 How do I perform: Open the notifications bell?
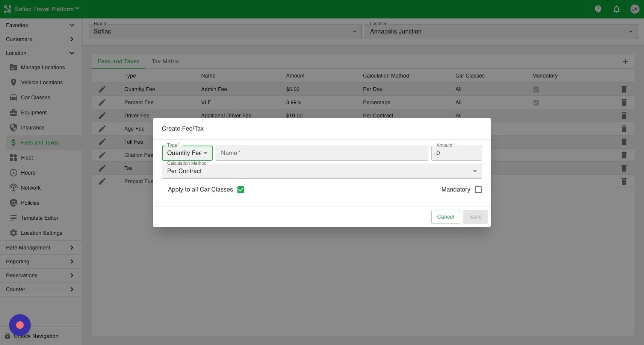[x=617, y=9]
